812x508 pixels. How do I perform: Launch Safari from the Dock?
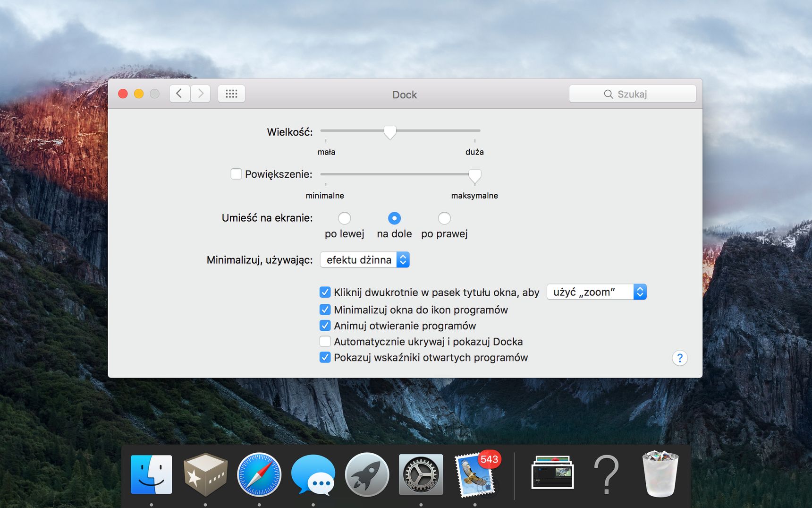(x=259, y=474)
